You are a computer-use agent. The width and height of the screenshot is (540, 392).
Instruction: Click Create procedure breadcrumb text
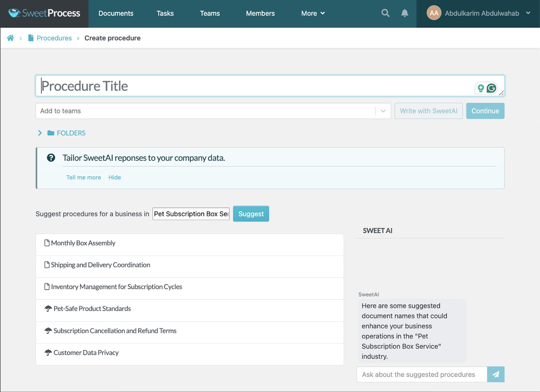click(112, 38)
